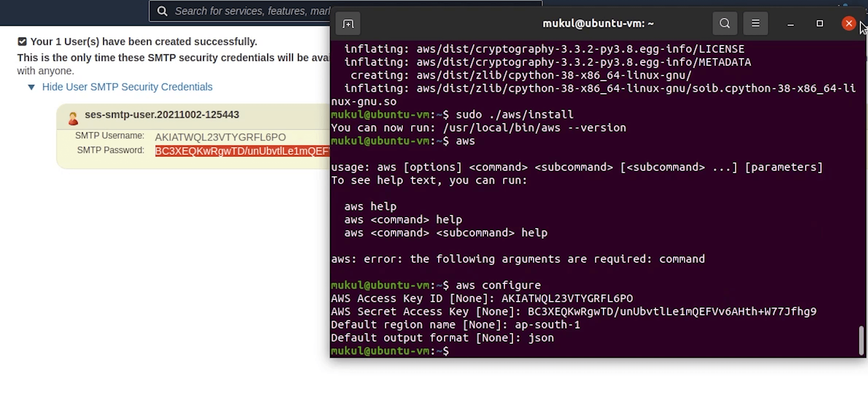Select the ses-smtp-user.20211002-125443 user name
The image size is (868, 415).
[x=162, y=115]
